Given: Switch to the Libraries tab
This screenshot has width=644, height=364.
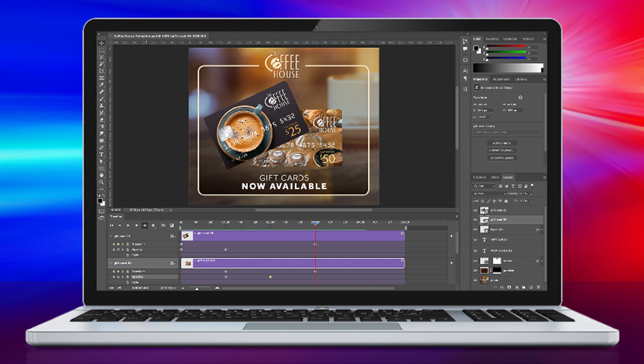Looking at the screenshot, I should click(520, 79).
